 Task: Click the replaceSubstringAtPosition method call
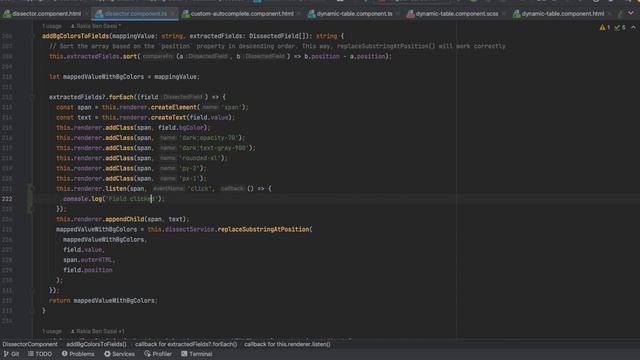[x=264, y=229]
